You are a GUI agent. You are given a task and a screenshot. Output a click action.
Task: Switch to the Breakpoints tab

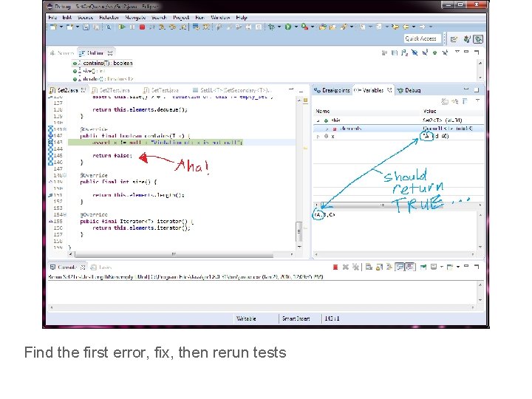pos(332,90)
